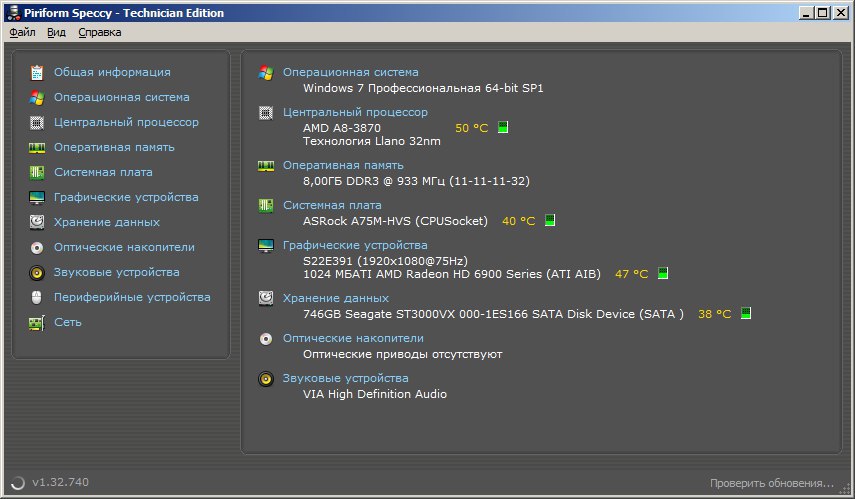Open Звуковые устройства heading in summary
The width and height of the screenshot is (855, 499).
pos(345,378)
